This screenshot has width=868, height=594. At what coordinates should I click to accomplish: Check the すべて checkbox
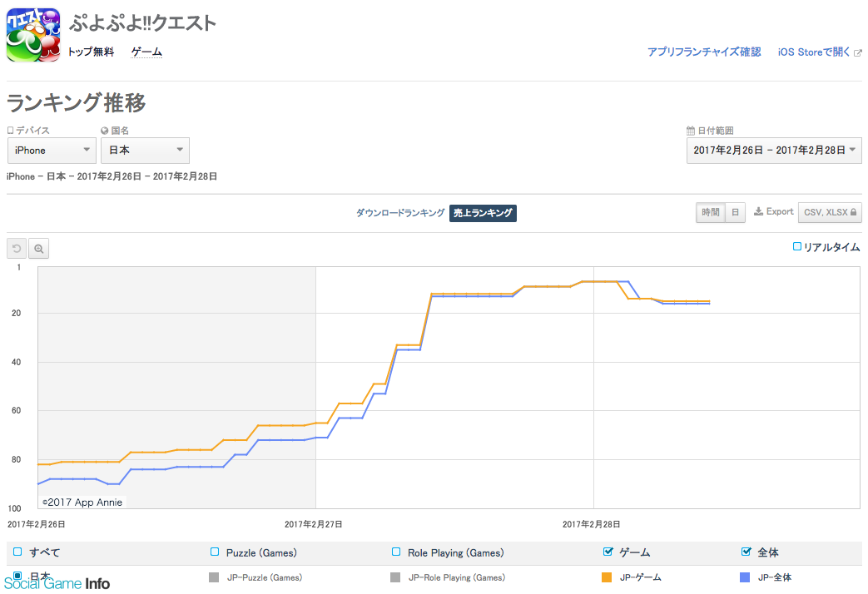(x=17, y=552)
